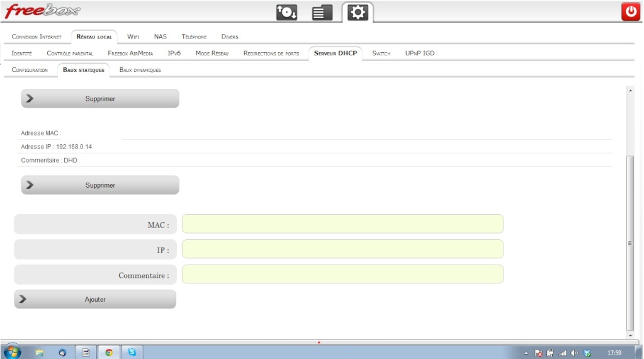Open the downloads disk icon in header
This screenshot has height=359, width=644.
pos(286,13)
